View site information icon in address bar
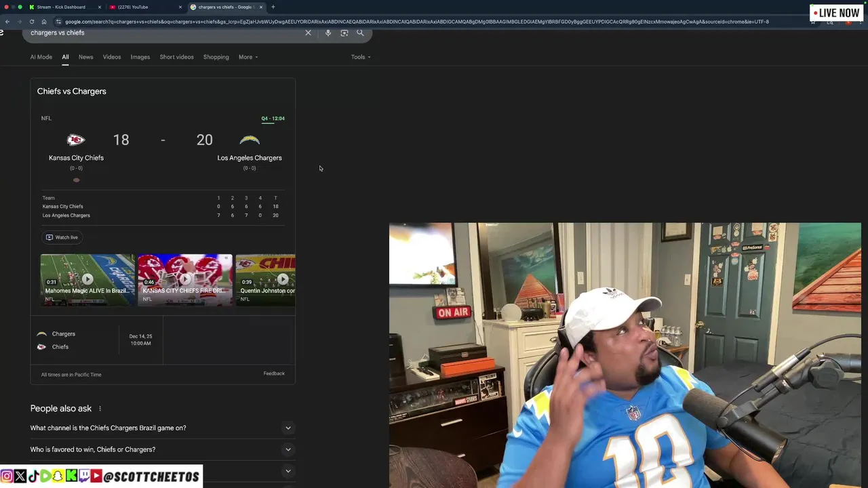 (x=58, y=22)
